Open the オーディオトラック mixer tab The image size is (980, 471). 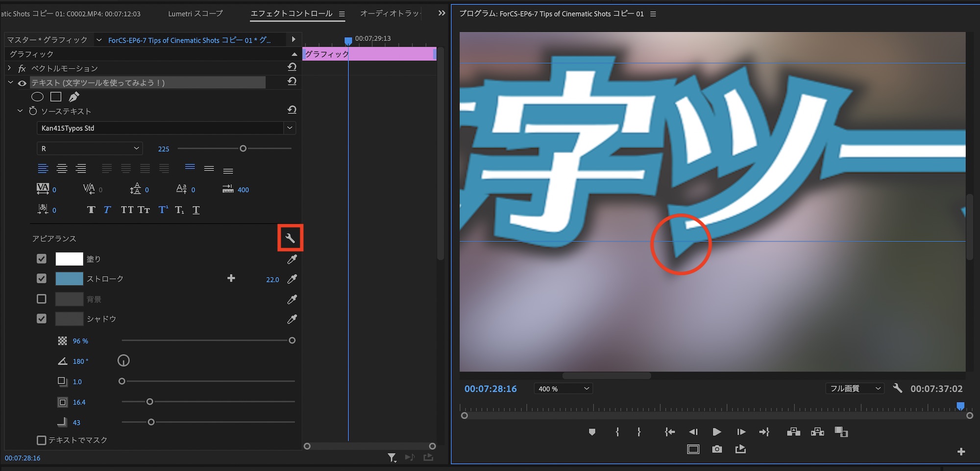(x=390, y=14)
